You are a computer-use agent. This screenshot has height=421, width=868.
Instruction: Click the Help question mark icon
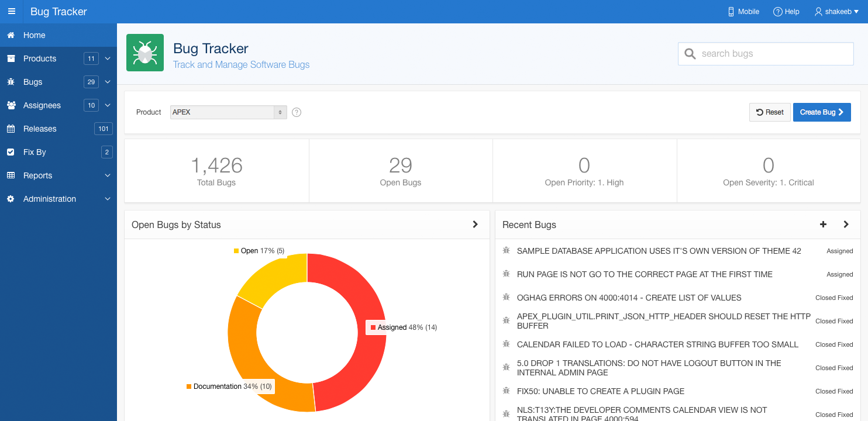[777, 12]
